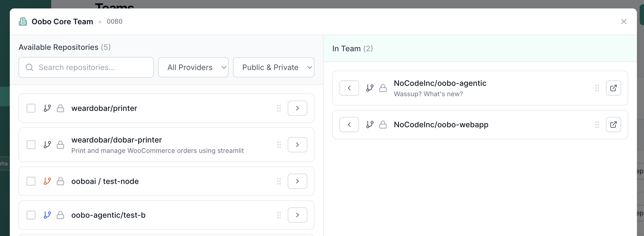Select the weardobar/printer repository name
The height and width of the screenshot is (236, 644).
click(x=104, y=108)
